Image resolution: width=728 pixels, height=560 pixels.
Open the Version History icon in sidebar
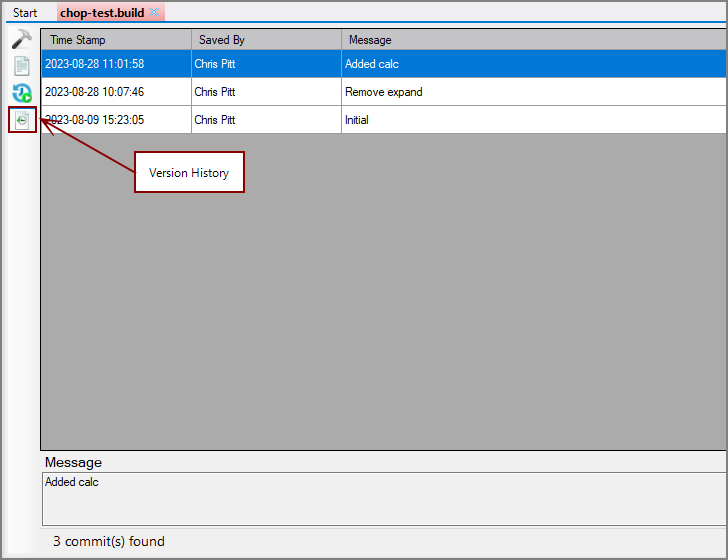click(x=22, y=120)
